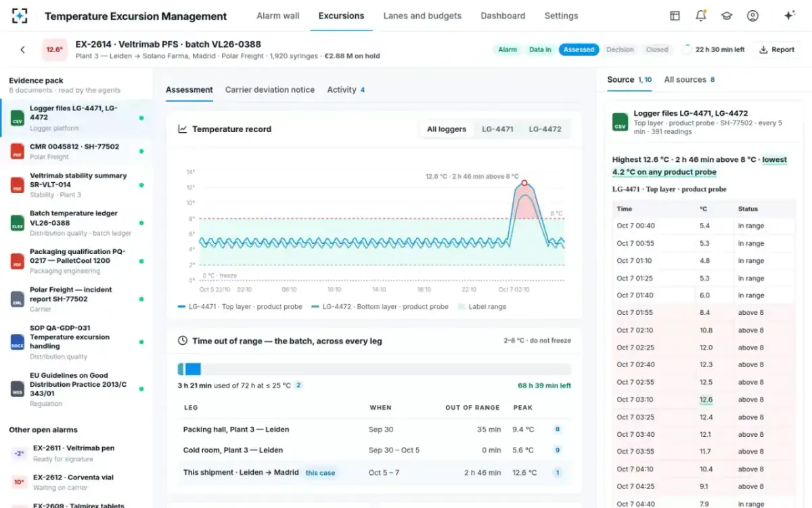Viewport: 812px width, 508px height.
Task: Toggle LG-4472 Bottom layer legend entry
Action: [x=380, y=306]
